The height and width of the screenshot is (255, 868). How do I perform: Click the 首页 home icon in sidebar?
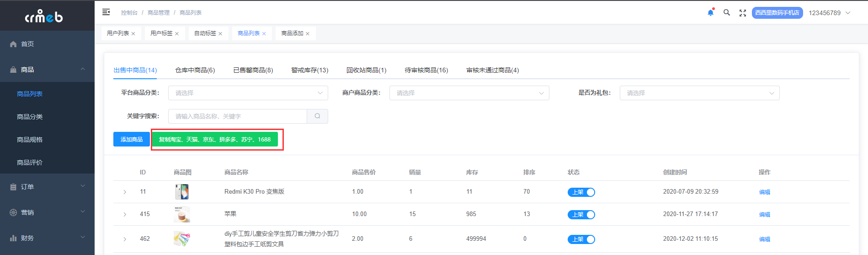pyautogui.click(x=13, y=44)
